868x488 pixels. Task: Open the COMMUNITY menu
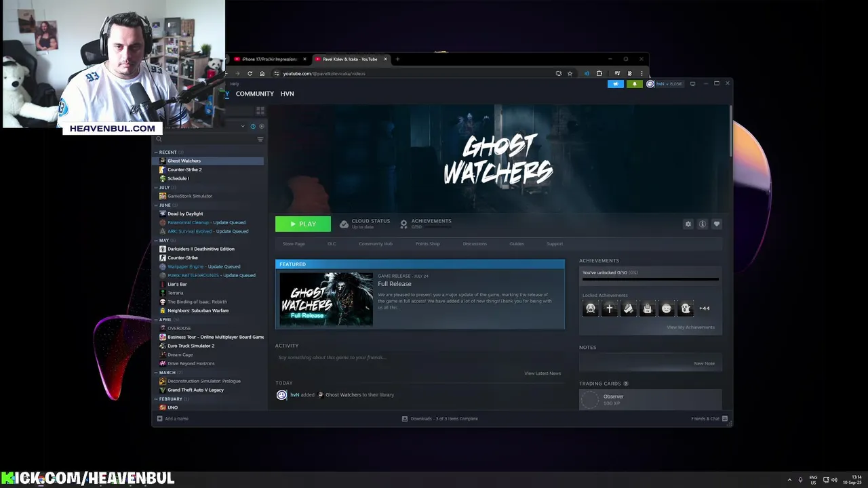255,94
